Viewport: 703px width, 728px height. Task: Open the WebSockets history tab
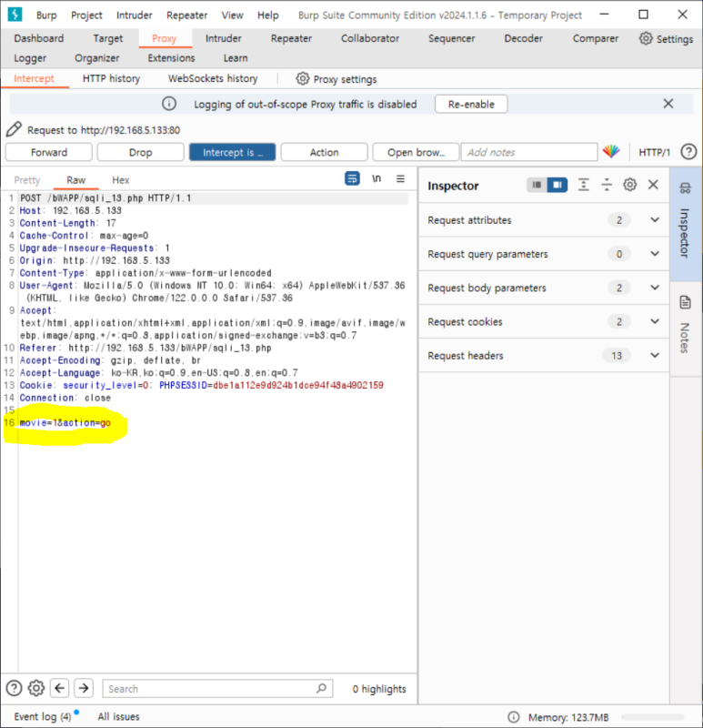click(x=213, y=78)
